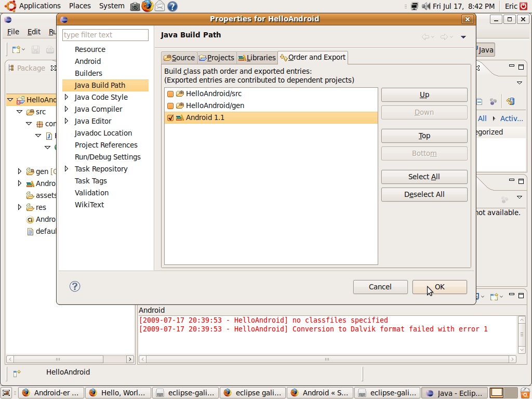Cancel the Properties dialog

pyautogui.click(x=380, y=287)
